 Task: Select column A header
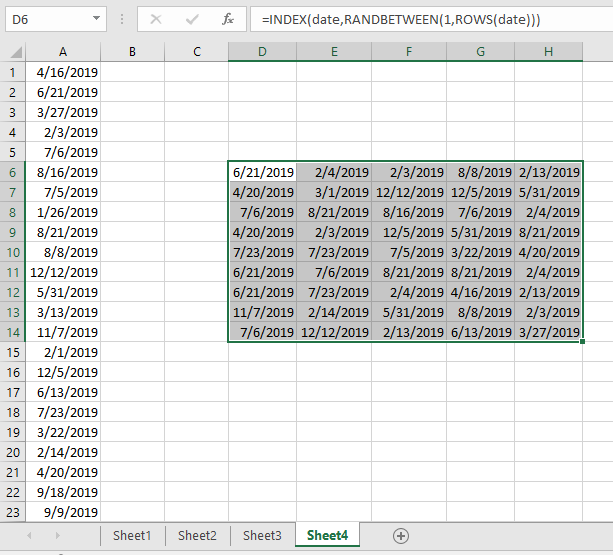coord(63,52)
